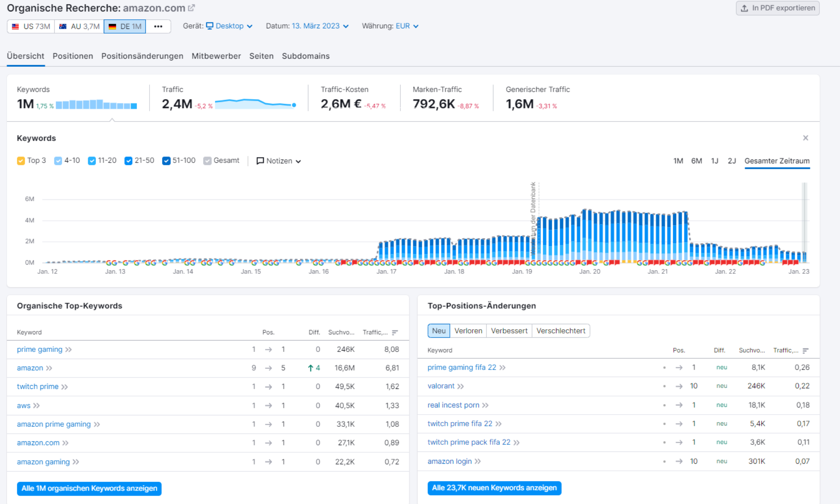Toggle the 11-20 positions checkbox

[x=92, y=161]
